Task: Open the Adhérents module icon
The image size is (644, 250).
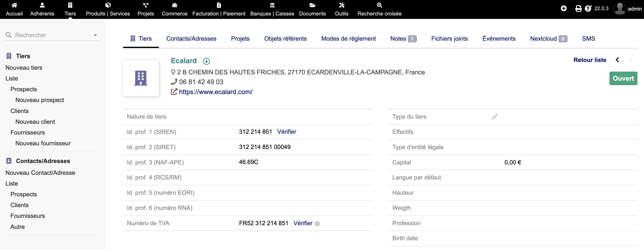Action: click(42, 5)
